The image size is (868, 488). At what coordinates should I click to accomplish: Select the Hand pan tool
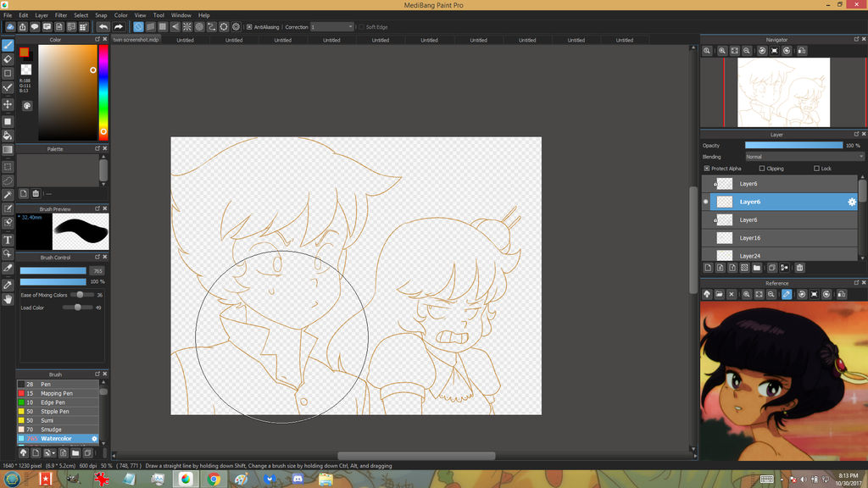click(x=8, y=299)
